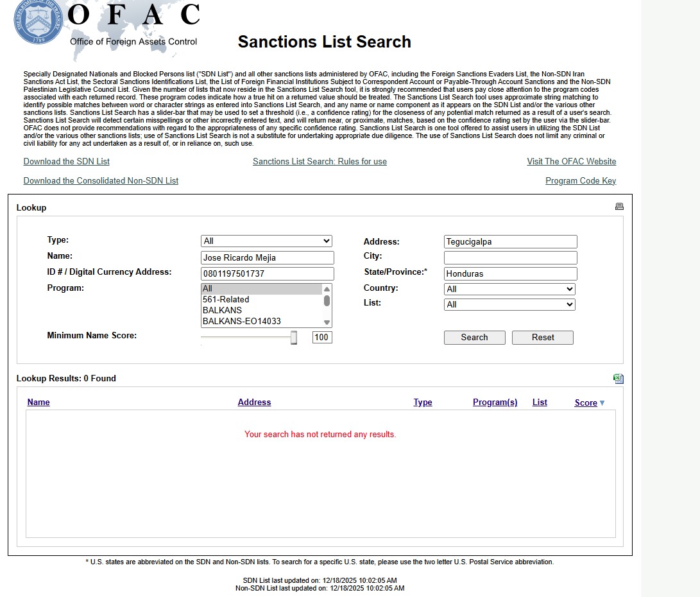This screenshot has height=597, width=700.
Task: Expand the List dropdown
Action: pos(509,305)
